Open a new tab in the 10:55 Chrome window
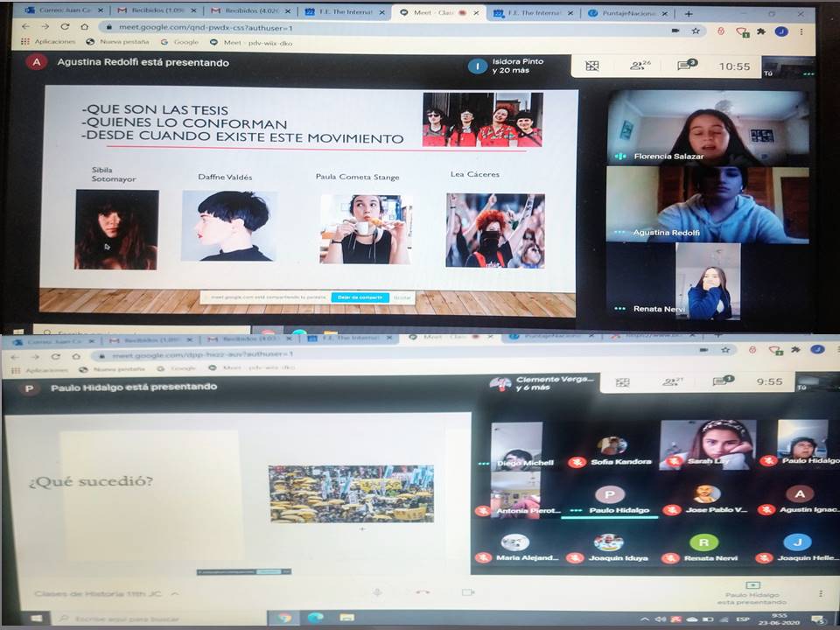The width and height of the screenshot is (840, 630). [x=689, y=14]
